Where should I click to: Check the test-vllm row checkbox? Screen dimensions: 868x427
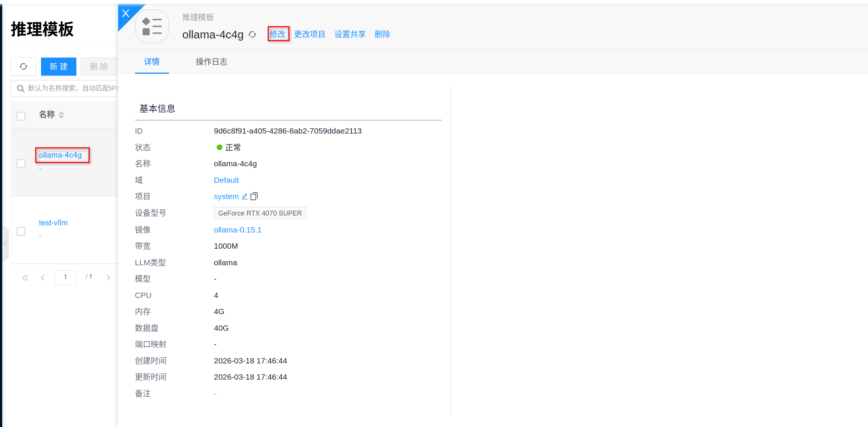(x=21, y=231)
